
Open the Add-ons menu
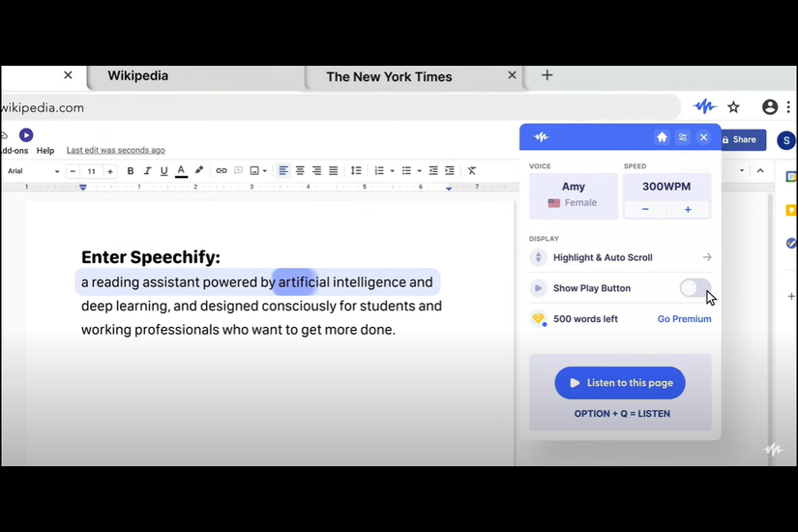[15, 151]
